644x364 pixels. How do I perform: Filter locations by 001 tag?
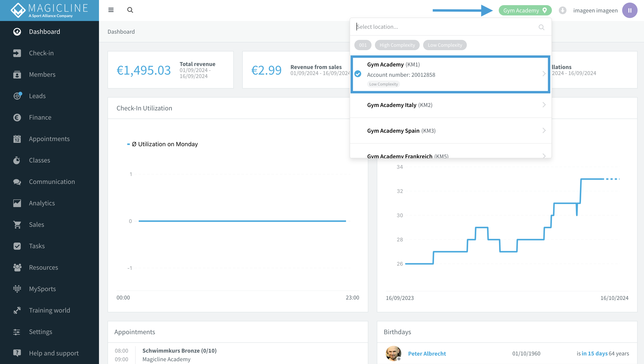point(363,45)
